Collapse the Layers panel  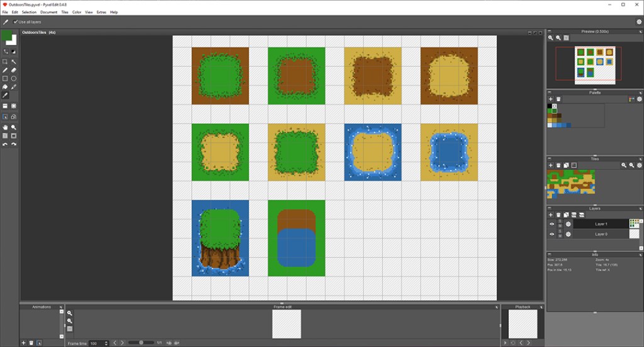pos(550,208)
